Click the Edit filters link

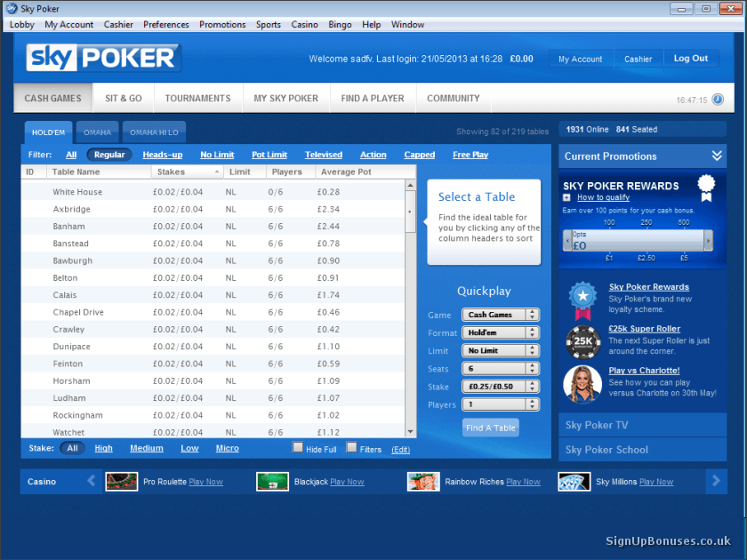coord(401,450)
